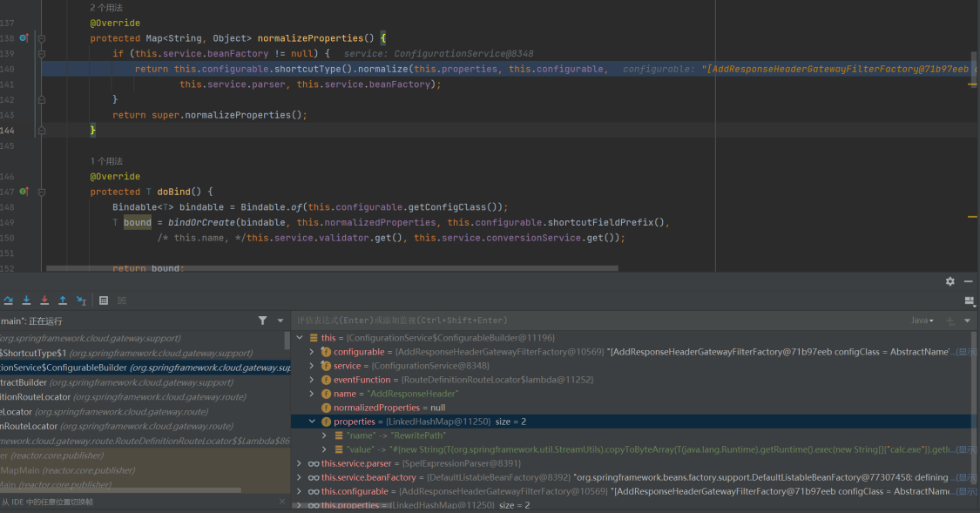
Task: Expand the this.service.parser watch
Action: tap(300, 463)
